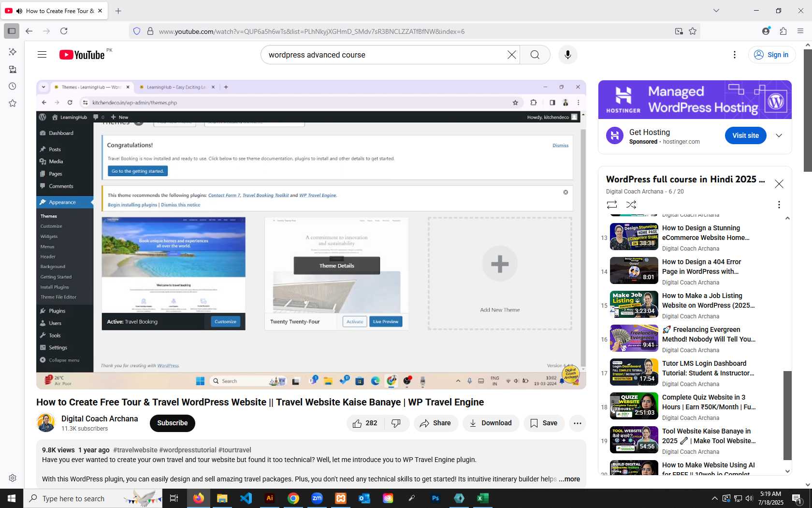
Task: Toggle playlist shuffle
Action: point(631,205)
